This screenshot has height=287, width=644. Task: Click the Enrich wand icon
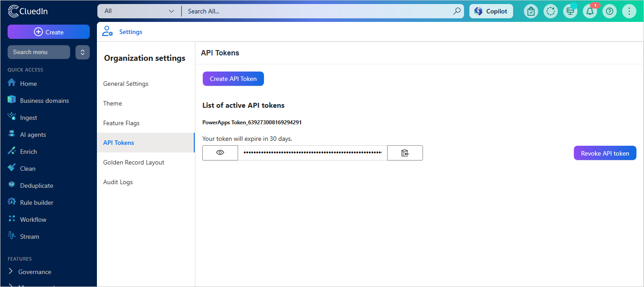point(12,151)
